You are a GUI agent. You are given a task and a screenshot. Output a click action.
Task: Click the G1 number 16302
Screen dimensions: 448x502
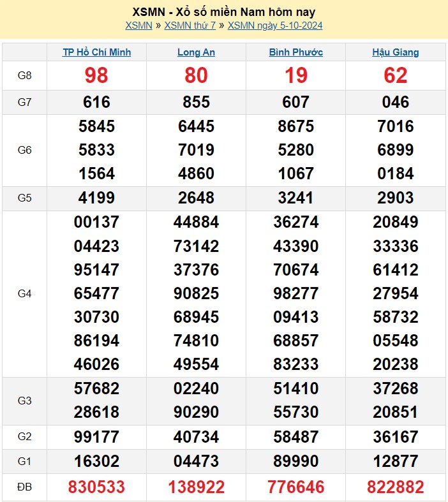click(x=96, y=461)
